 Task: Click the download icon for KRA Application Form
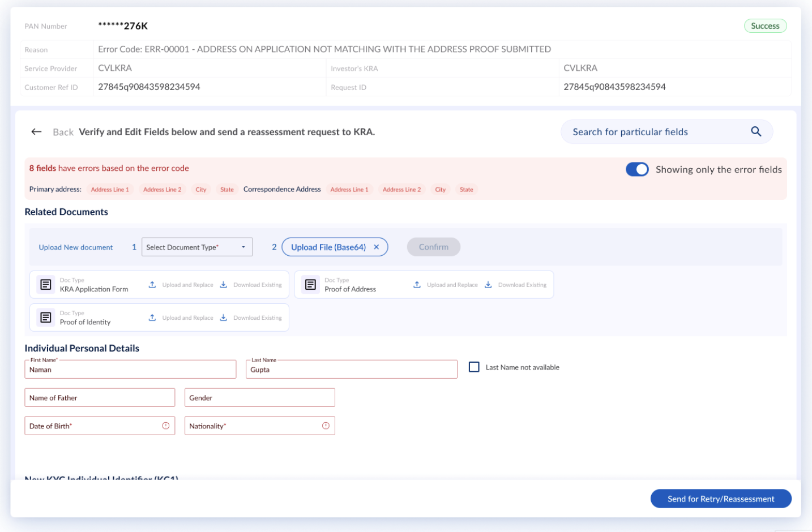pos(224,285)
